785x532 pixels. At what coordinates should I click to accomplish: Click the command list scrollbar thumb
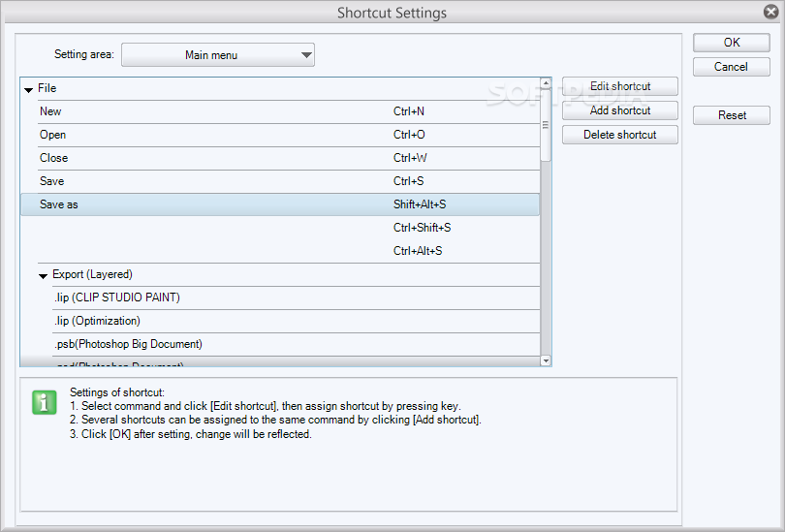coord(546,125)
